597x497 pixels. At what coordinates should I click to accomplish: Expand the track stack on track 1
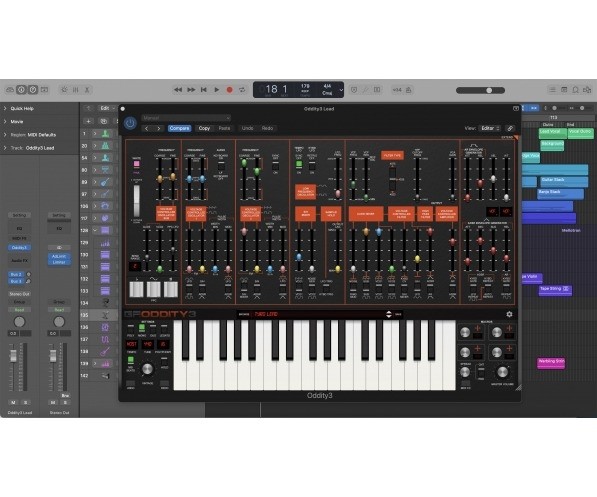95,134
